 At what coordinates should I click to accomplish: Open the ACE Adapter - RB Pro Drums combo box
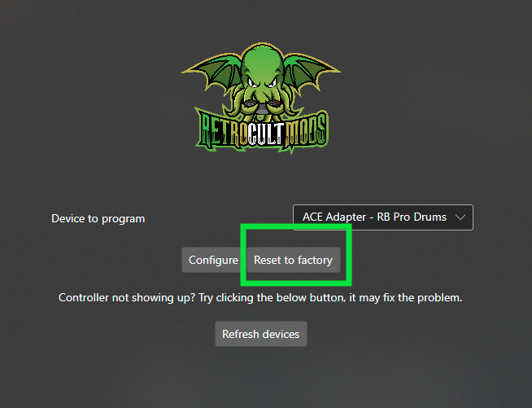pyautogui.click(x=382, y=217)
